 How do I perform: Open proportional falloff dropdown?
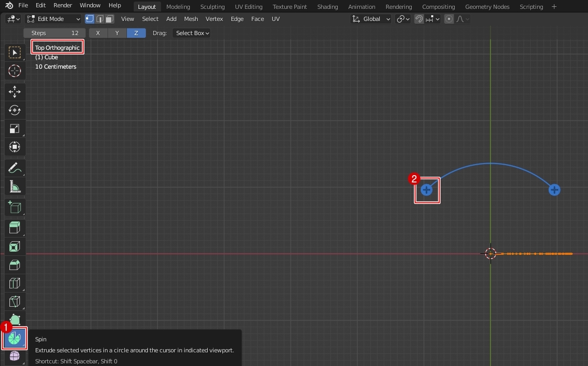click(x=463, y=19)
